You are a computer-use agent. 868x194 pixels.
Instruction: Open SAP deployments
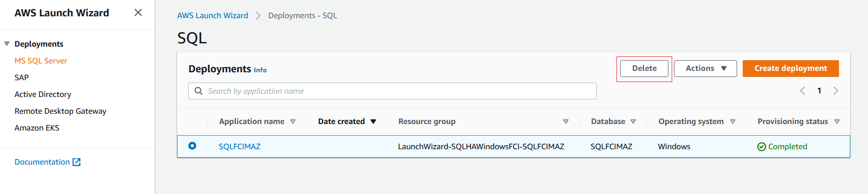pyautogui.click(x=22, y=77)
